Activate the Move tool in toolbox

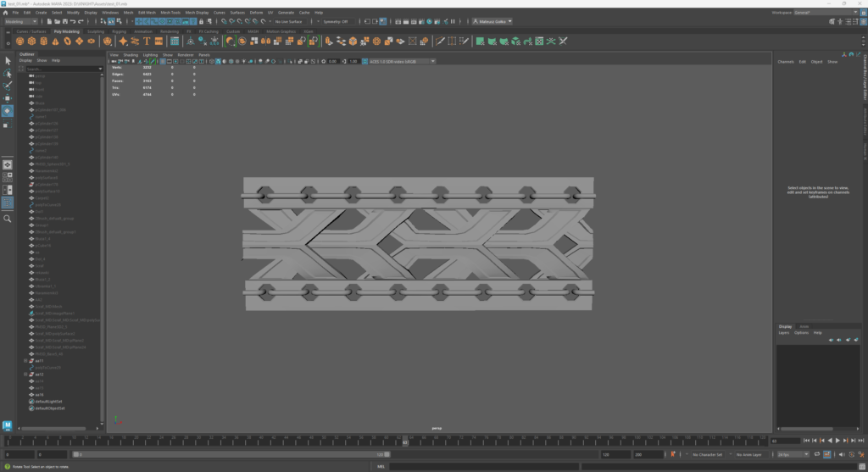point(7,98)
